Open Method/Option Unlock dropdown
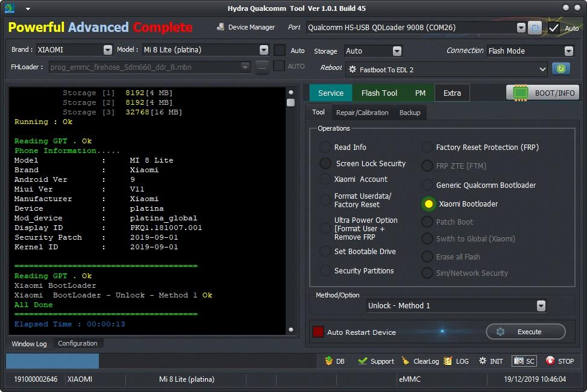The width and height of the screenshot is (587, 392). click(x=541, y=306)
